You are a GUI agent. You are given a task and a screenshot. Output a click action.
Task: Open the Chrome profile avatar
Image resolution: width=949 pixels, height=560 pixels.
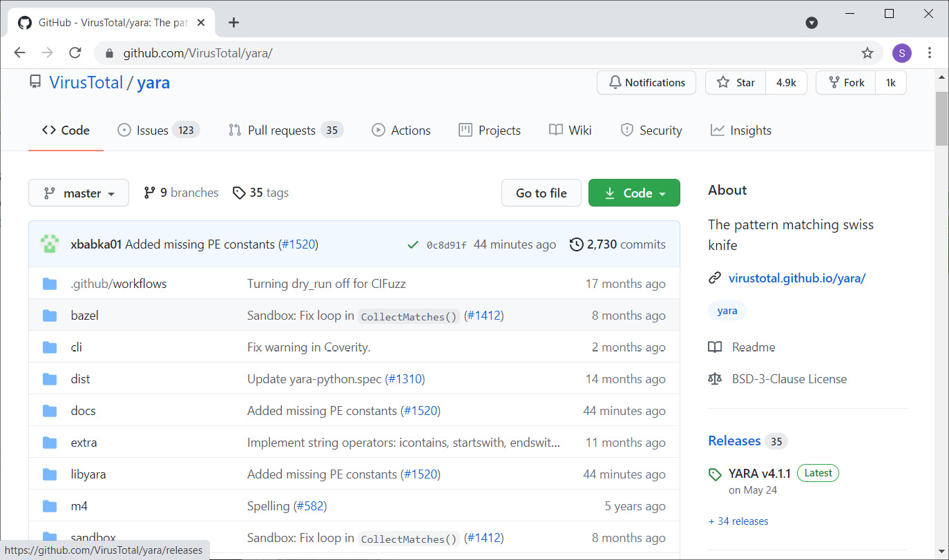tap(901, 52)
